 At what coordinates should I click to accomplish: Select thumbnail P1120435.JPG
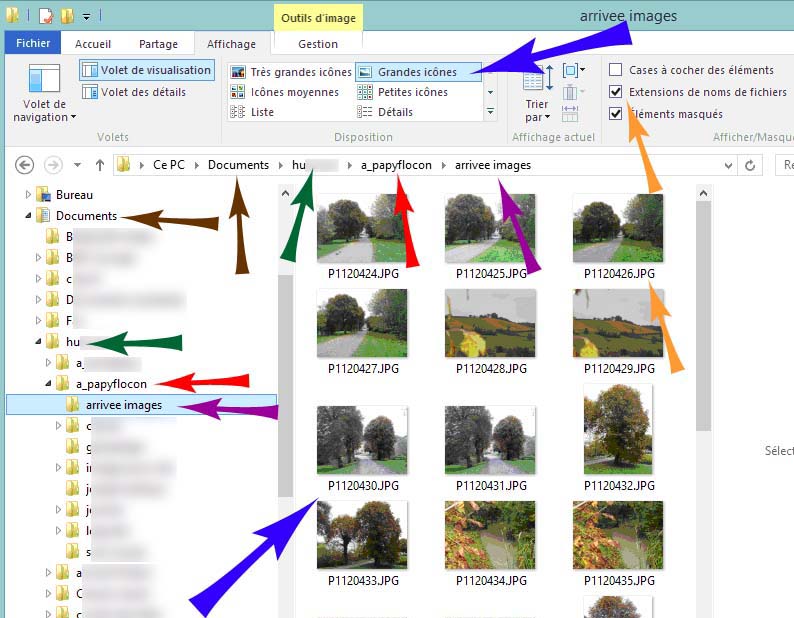point(618,535)
